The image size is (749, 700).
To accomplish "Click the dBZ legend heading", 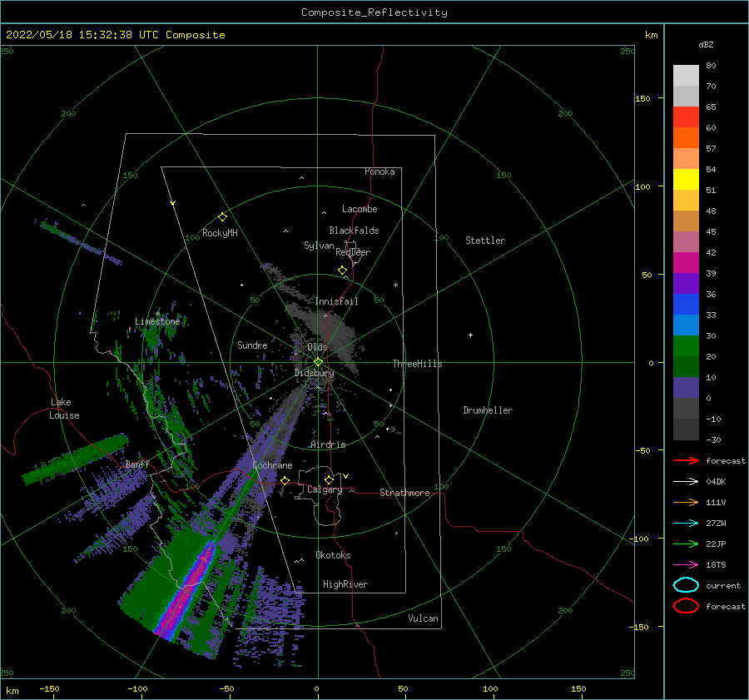I will pyautogui.click(x=706, y=45).
